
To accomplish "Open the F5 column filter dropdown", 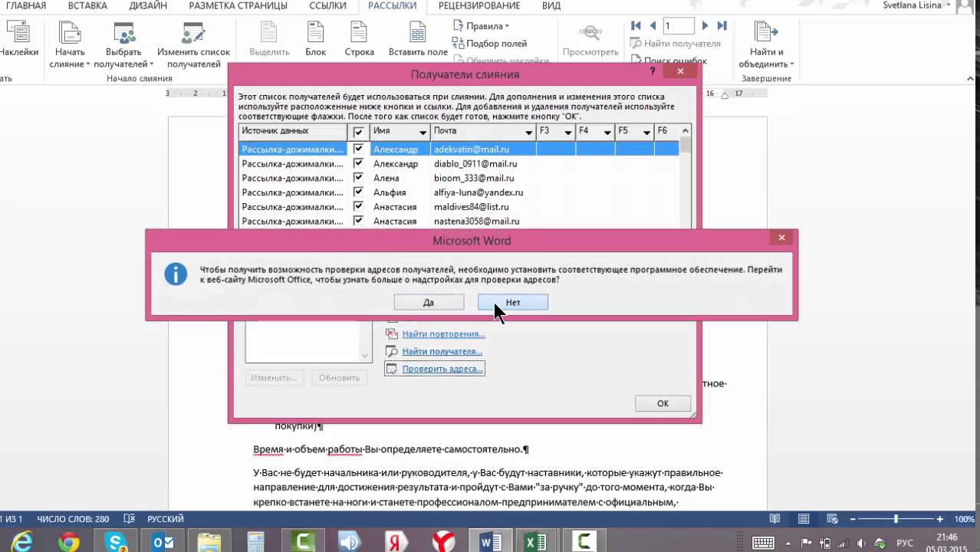I will tap(647, 133).
